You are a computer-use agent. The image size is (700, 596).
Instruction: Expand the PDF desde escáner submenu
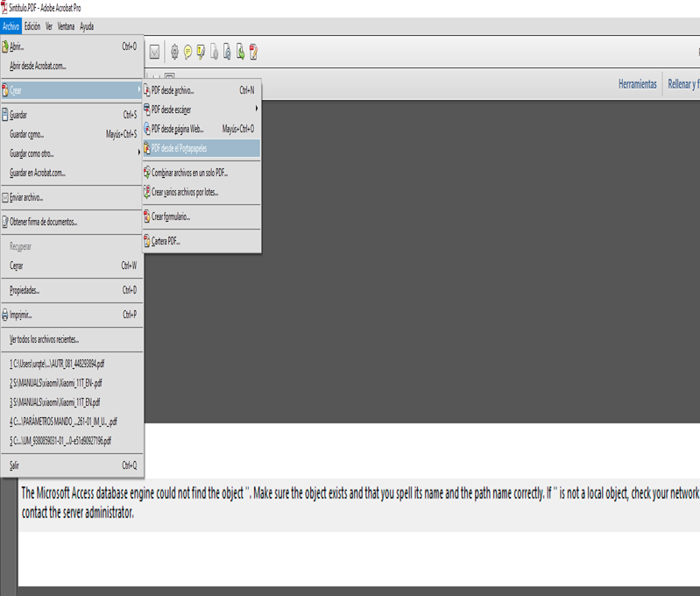pos(256,110)
